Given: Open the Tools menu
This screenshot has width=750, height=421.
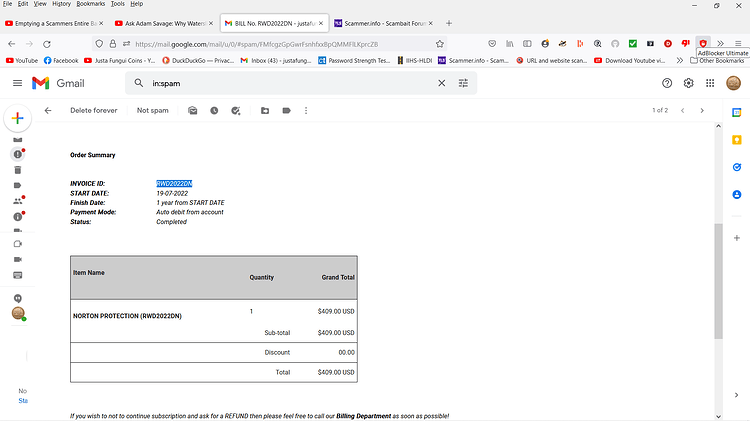Looking at the screenshot, I should point(118,4).
